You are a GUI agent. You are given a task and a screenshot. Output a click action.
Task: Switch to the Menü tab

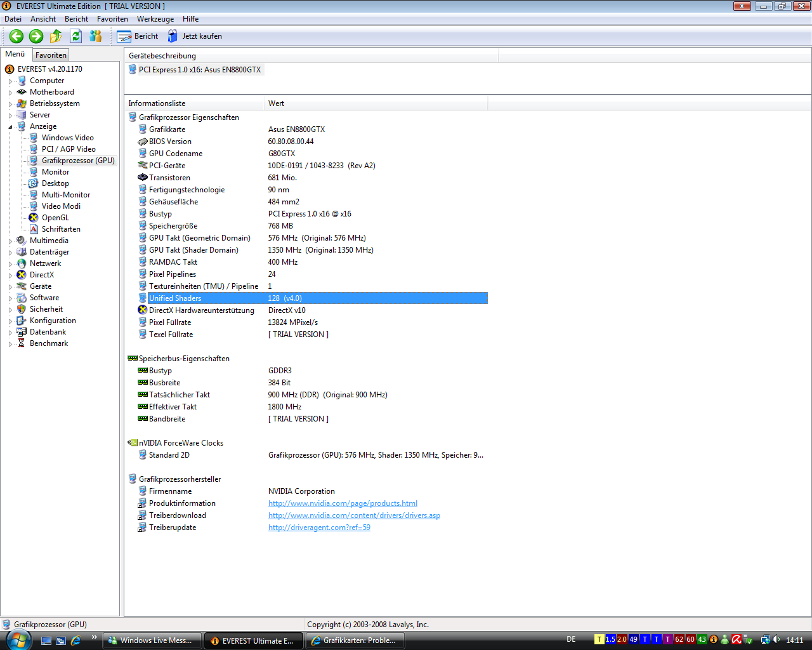15,55
